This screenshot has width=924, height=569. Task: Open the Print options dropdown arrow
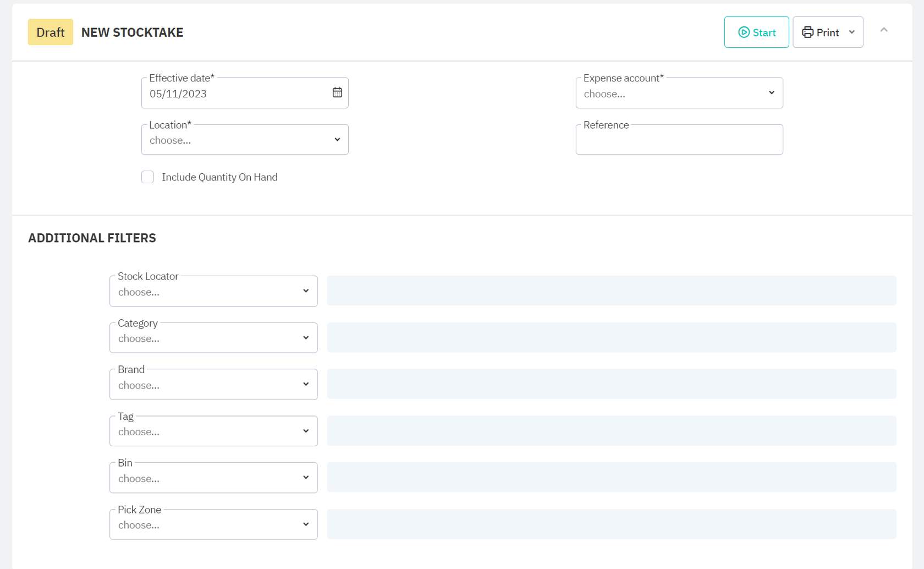pyautogui.click(x=852, y=32)
